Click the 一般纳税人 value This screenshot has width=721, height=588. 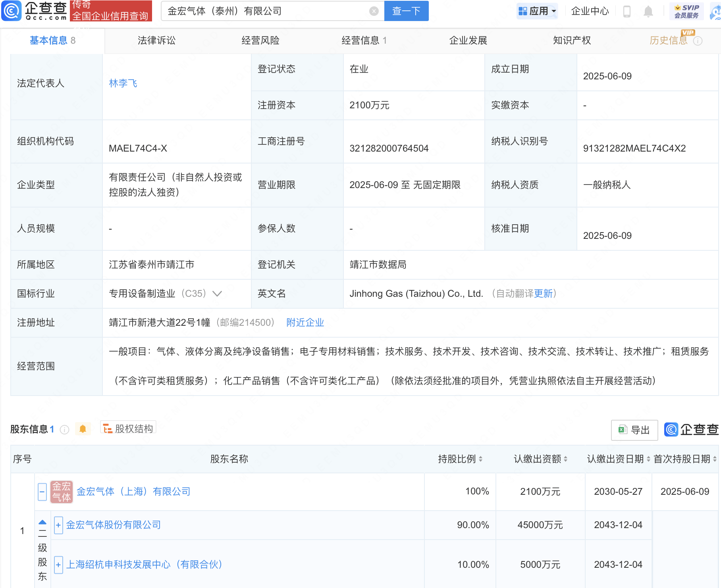[607, 185]
